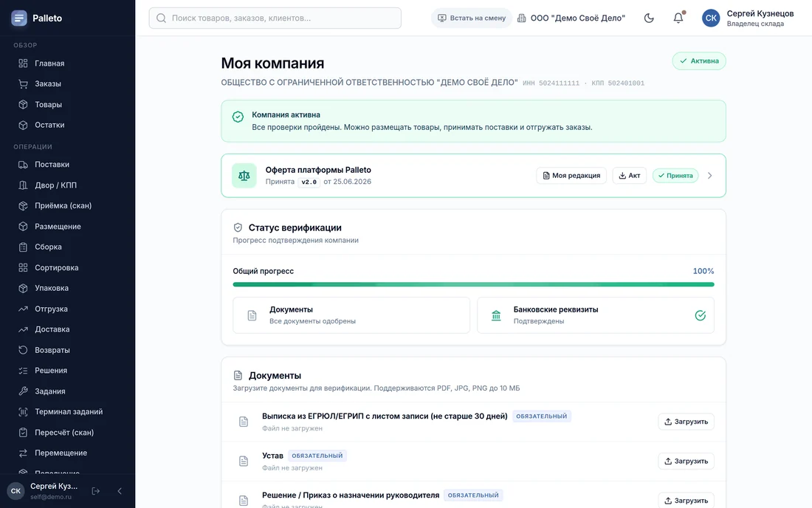Click the Размещение cube icon
Image resolution: width=812 pixels, height=508 pixels.
click(23, 226)
